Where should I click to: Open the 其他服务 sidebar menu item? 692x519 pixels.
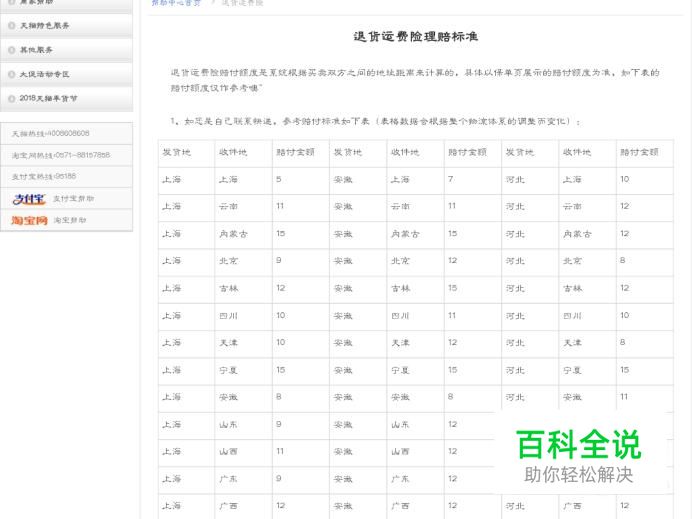(66, 50)
